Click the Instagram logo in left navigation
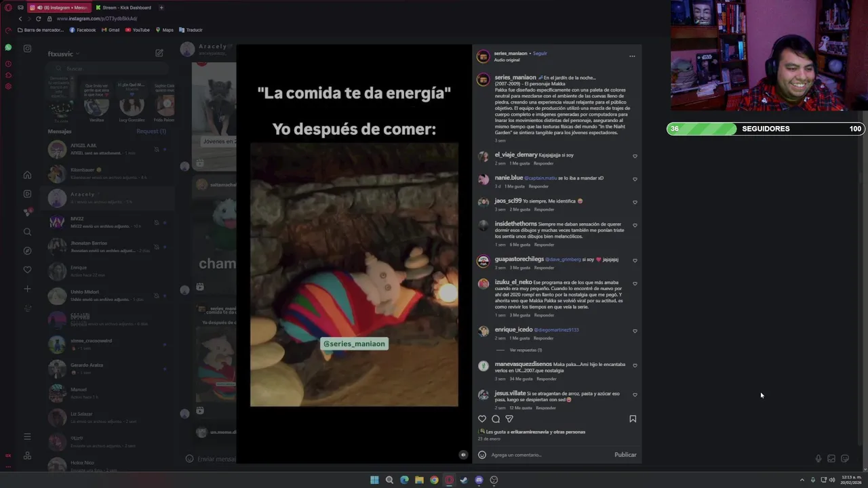This screenshot has width=868, height=488. tap(27, 48)
